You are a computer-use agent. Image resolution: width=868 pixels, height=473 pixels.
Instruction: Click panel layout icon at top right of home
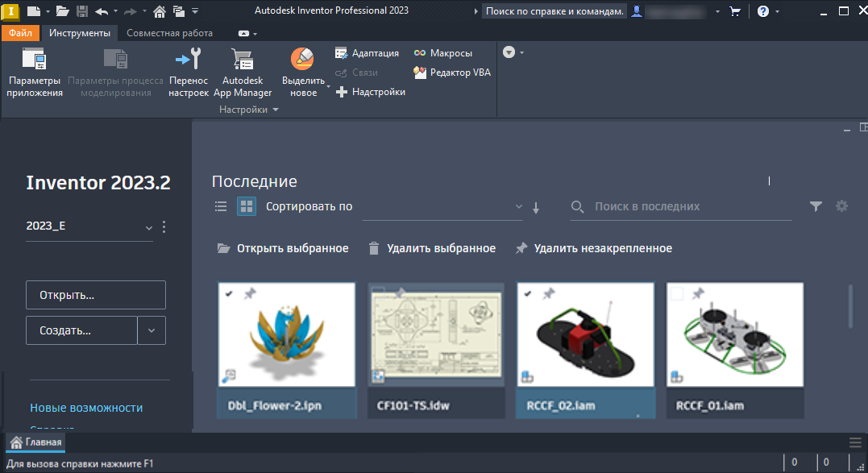point(864,128)
